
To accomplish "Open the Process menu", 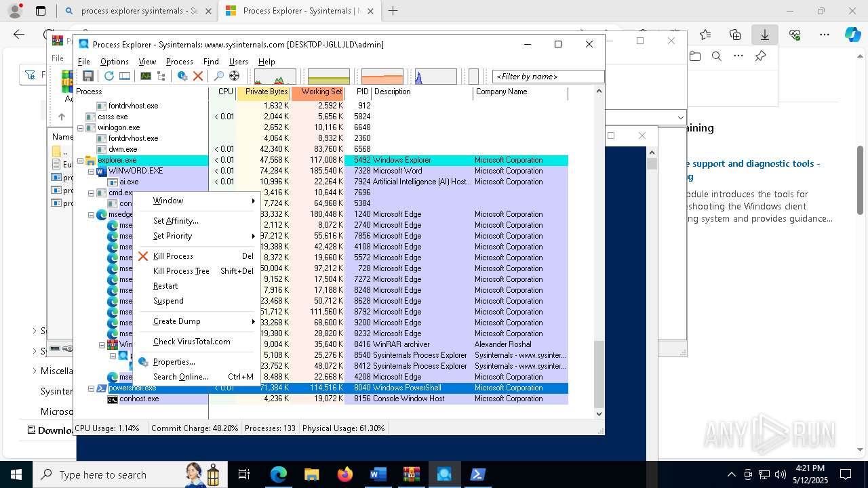I will [180, 62].
